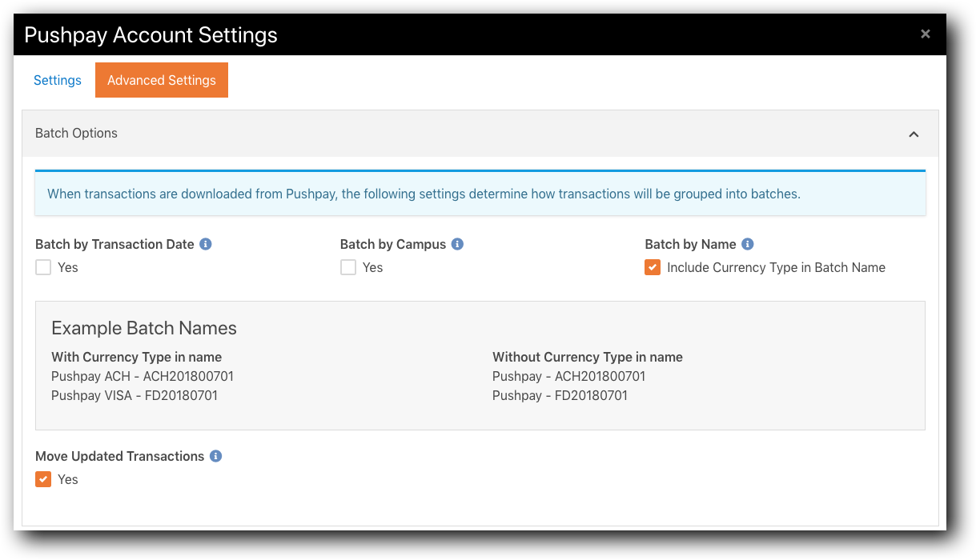976x560 pixels.
Task: Close the Pushpay Account Settings dialog
Action: 925,34
